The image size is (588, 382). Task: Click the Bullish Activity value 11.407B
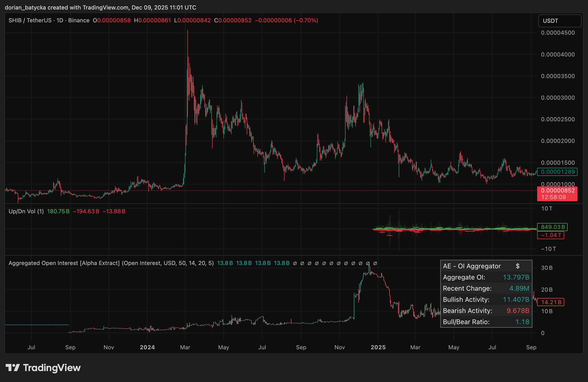[516, 300]
